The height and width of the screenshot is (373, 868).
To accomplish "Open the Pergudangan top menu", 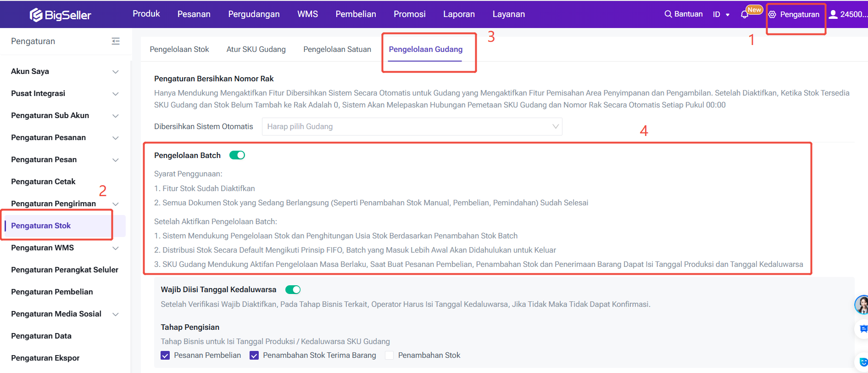I will point(254,14).
